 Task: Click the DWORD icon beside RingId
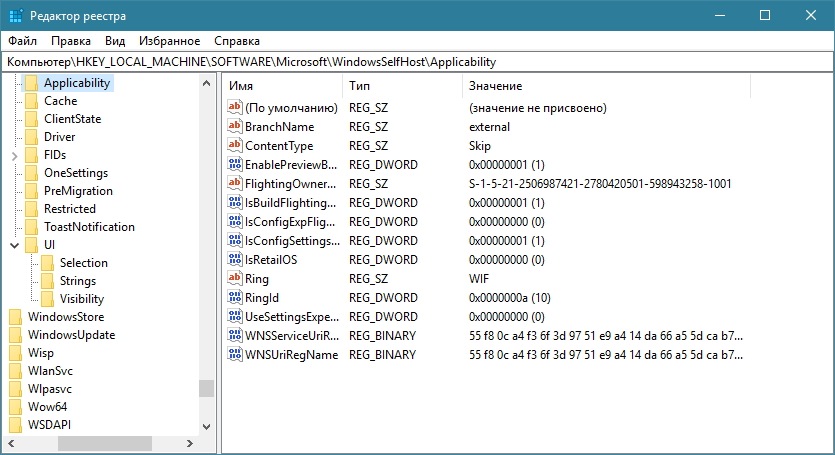(235, 297)
